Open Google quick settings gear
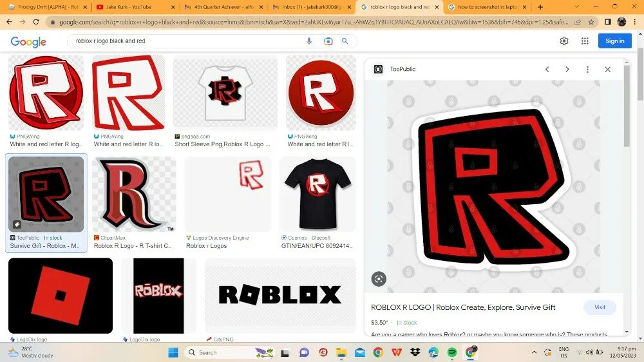644x362 pixels. click(x=564, y=41)
